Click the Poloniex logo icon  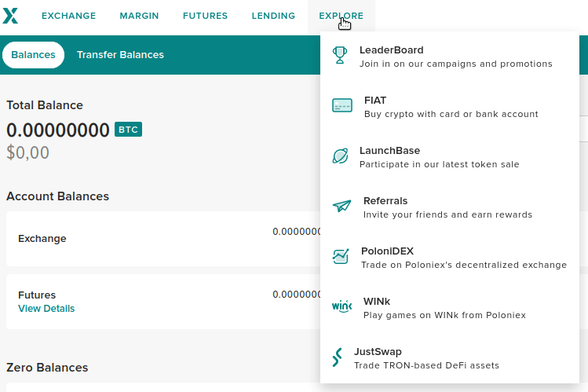(x=10, y=16)
